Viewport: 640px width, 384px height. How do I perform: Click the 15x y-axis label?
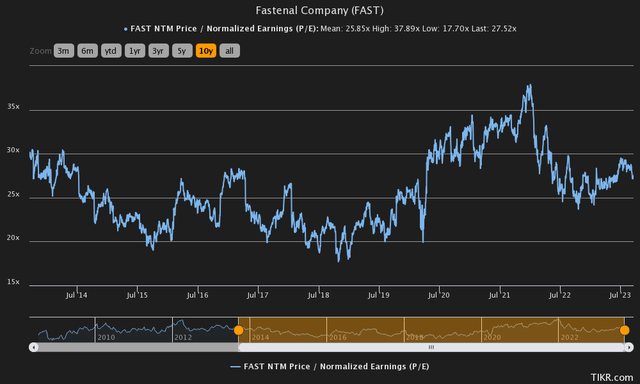pos(13,282)
